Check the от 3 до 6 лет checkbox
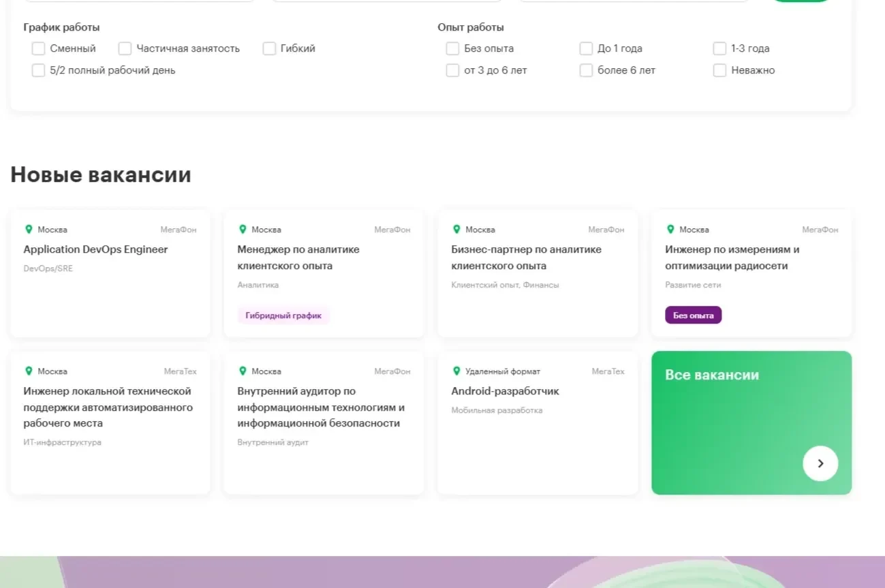This screenshot has width=885, height=588. tap(452, 70)
